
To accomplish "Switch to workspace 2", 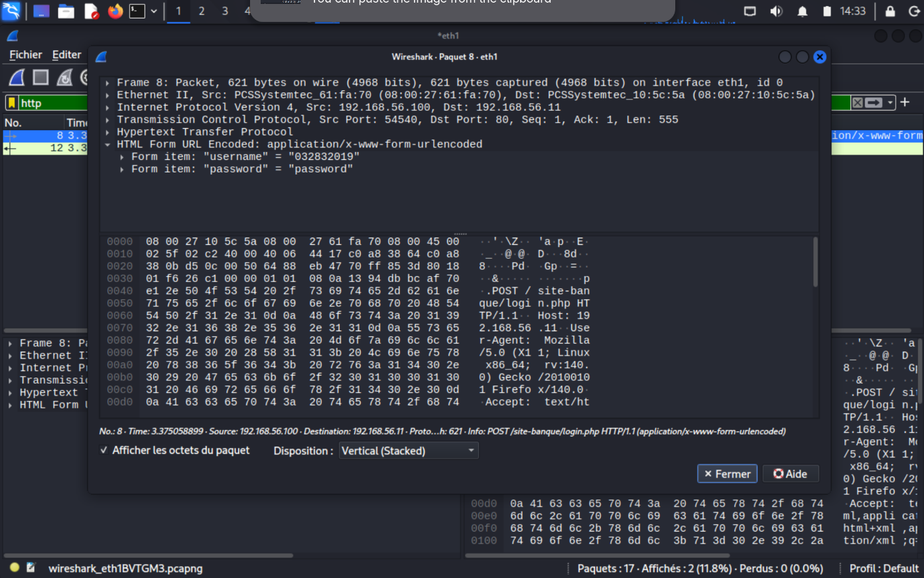I will [x=201, y=11].
